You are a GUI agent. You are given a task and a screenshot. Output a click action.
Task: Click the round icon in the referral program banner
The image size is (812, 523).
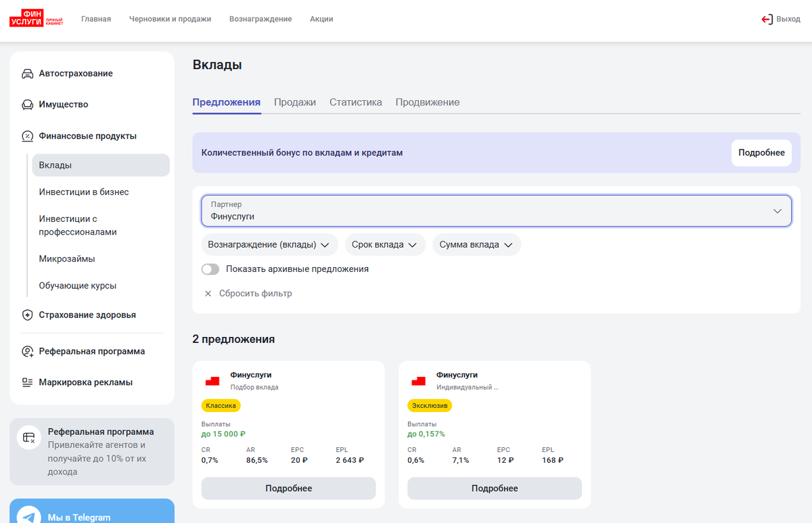point(29,438)
